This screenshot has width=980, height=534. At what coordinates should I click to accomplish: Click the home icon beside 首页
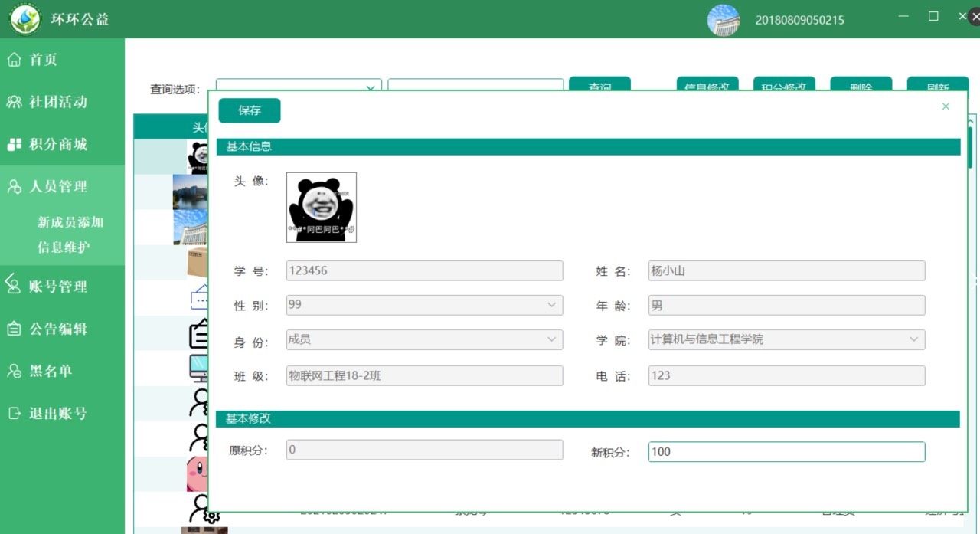pyautogui.click(x=14, y=60)
